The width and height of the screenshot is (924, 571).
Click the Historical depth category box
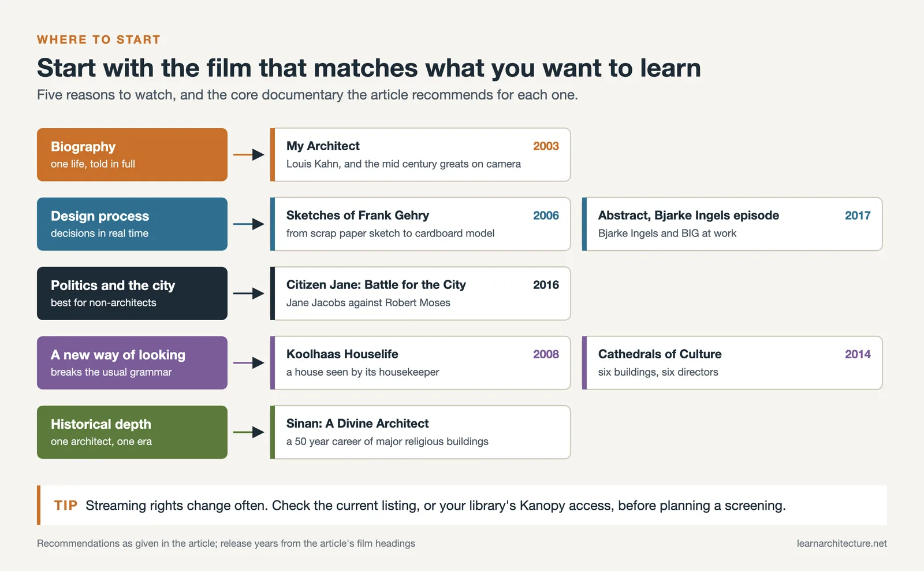pyautogui.click(x=132, y=432)
